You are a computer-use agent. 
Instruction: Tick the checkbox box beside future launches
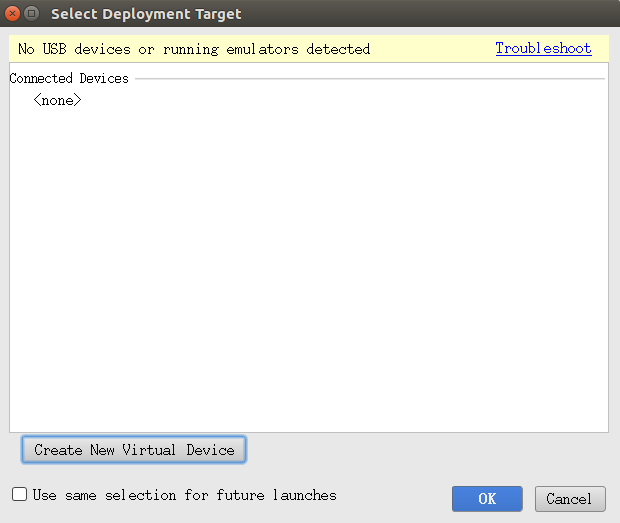[x=19, y=494]
